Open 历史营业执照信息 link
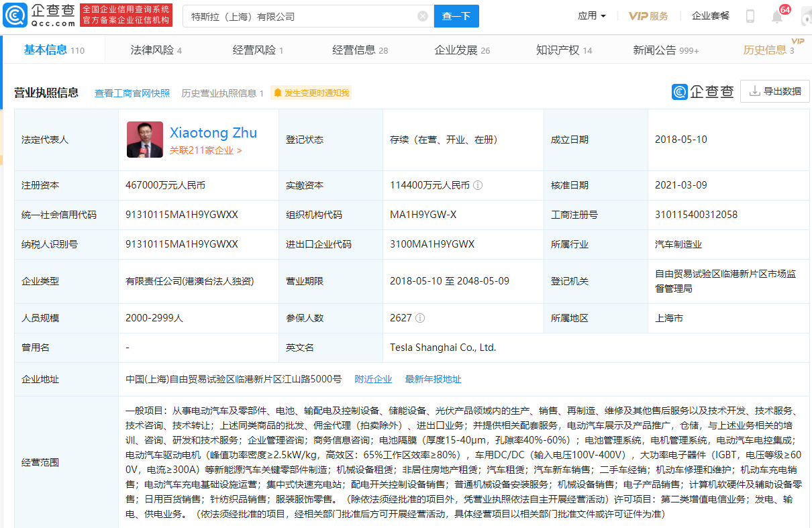 click(x=222, y=93)
